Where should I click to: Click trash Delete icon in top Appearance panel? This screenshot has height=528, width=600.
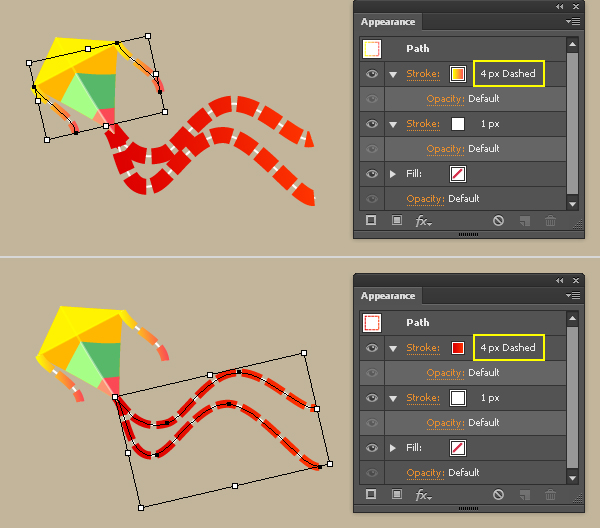point(550,220)
